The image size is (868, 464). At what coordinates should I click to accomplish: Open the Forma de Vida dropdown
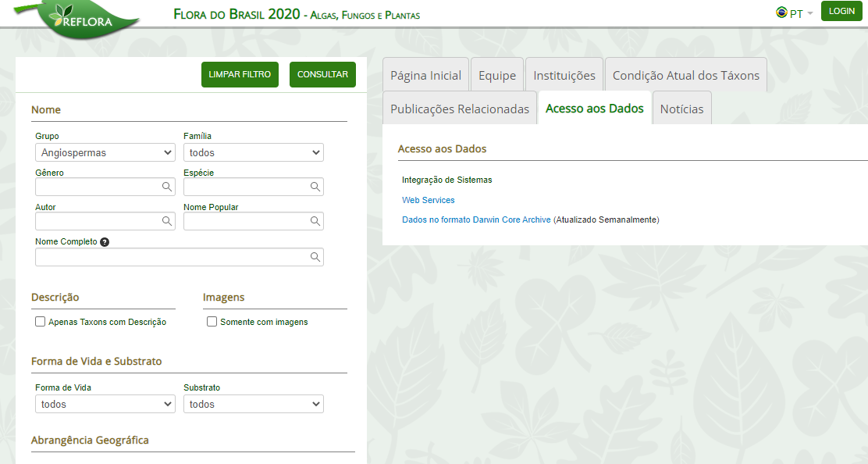click(x=105, y=404)
